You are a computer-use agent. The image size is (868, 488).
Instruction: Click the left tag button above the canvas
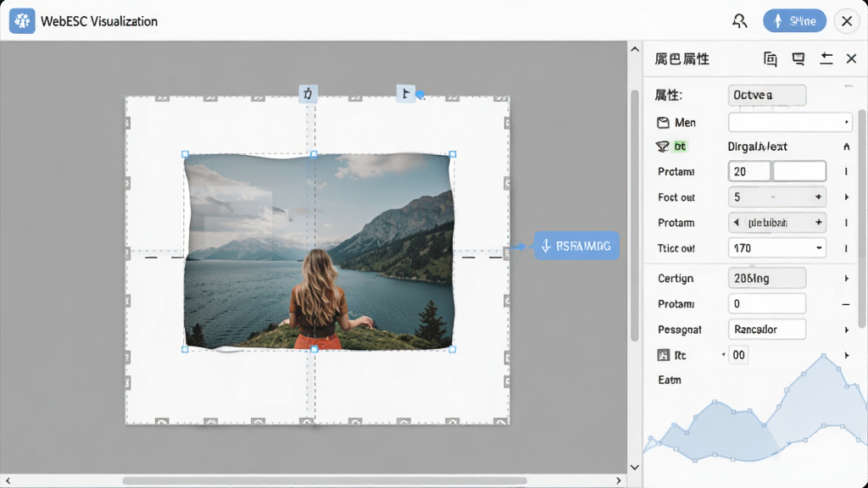click(x=308, y=93)
